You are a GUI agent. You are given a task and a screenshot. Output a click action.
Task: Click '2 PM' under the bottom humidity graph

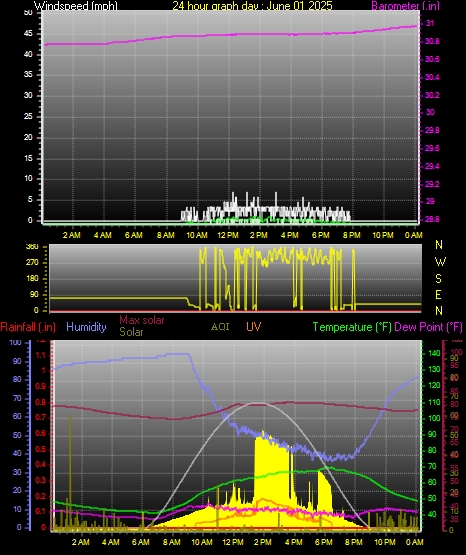point(263,542)
